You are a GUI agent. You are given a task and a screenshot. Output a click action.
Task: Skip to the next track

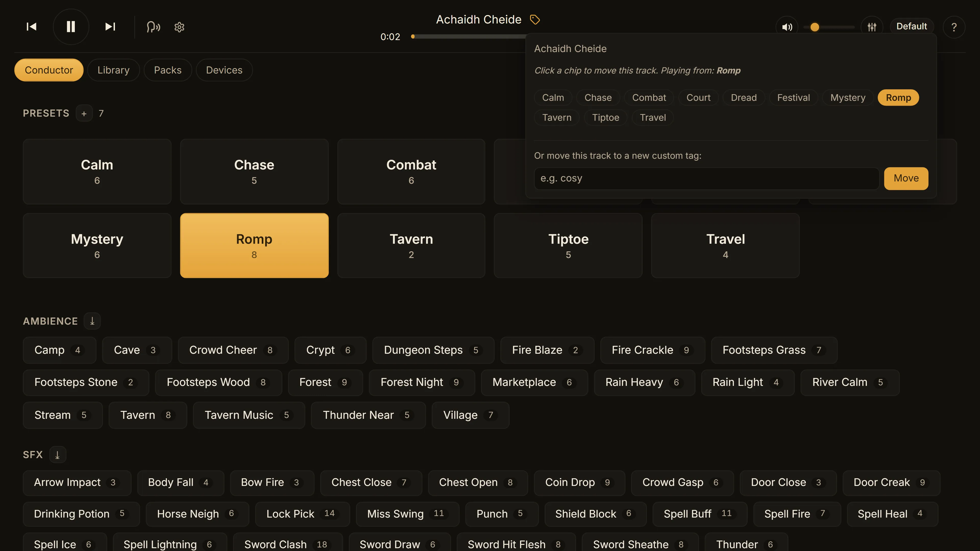point(110,27)
